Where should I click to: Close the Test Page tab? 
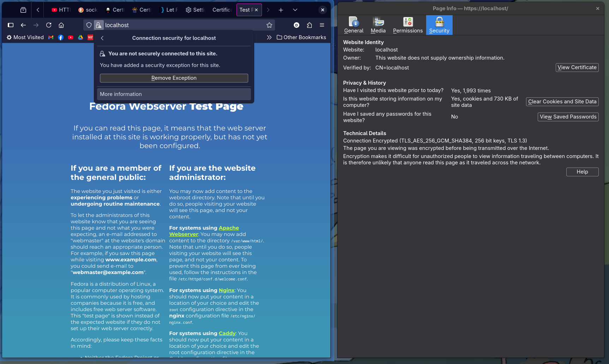coord(256,10)
